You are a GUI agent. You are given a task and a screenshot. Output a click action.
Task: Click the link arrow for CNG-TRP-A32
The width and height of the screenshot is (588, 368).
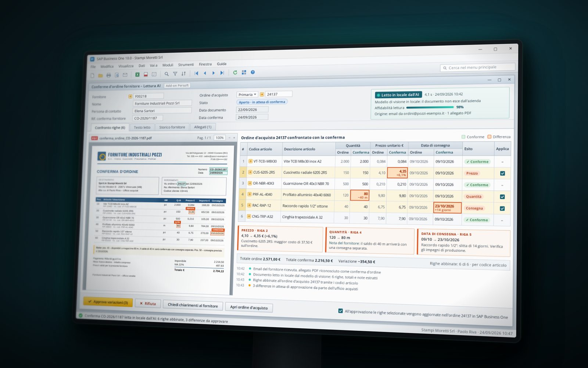tap(249, 216)
